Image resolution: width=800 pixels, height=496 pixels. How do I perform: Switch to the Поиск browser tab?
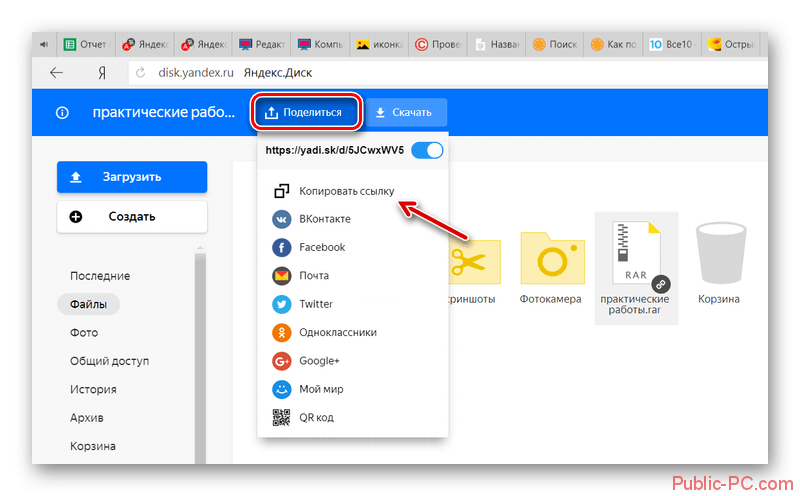pos(555,45)
